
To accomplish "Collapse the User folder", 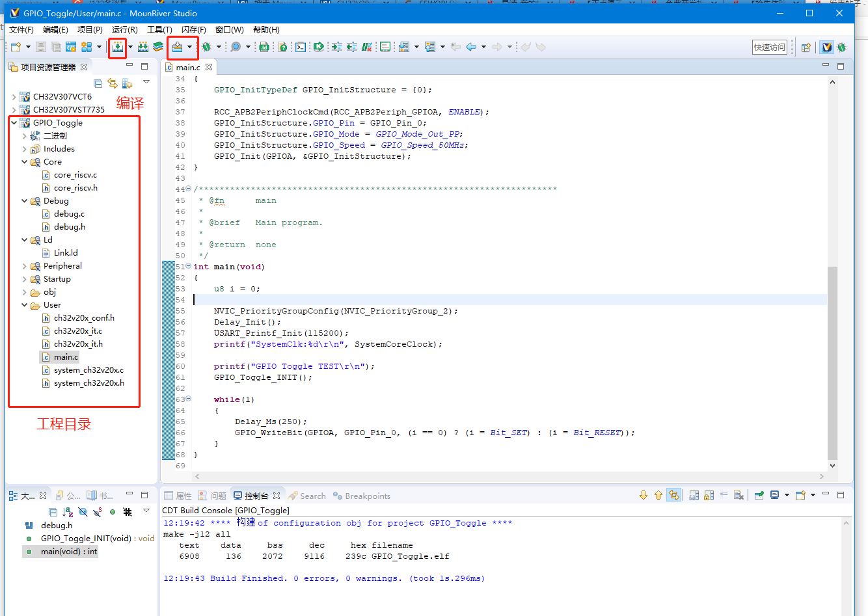I will click(x=25, y=304).
